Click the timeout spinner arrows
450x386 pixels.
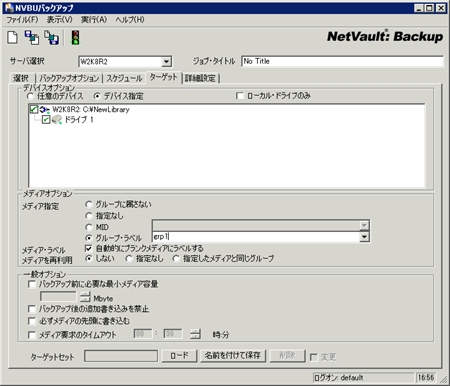[x=195, y=334]
